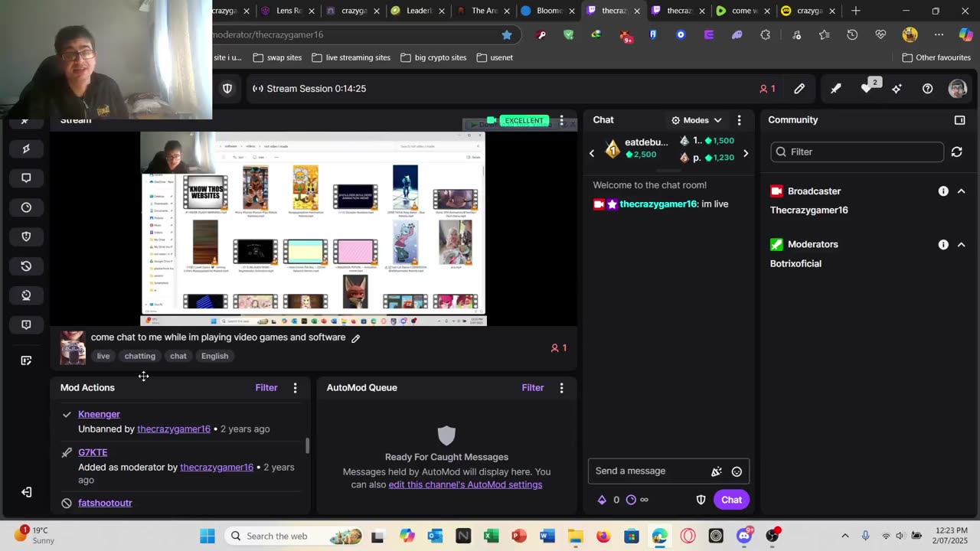Click the history rewind icon in the sidebar
The image size is (980, 551).
click(x=26, y=266)
